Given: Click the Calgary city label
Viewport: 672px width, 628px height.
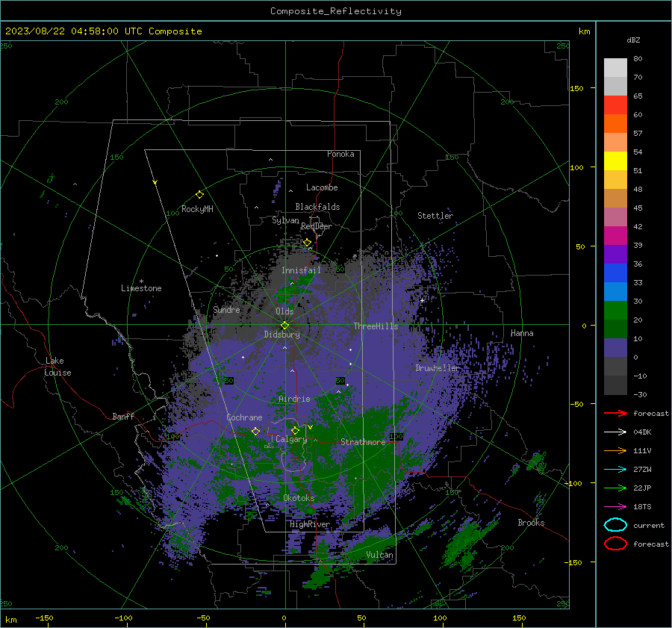Looking at the screenshot, I should coord(291,439).
